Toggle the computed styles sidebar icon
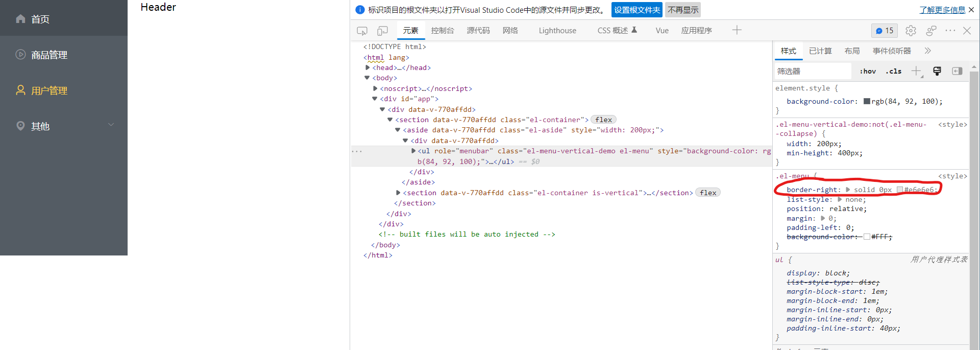The height and width of the screenshot is (350, 980). click(x=957, y=71)
